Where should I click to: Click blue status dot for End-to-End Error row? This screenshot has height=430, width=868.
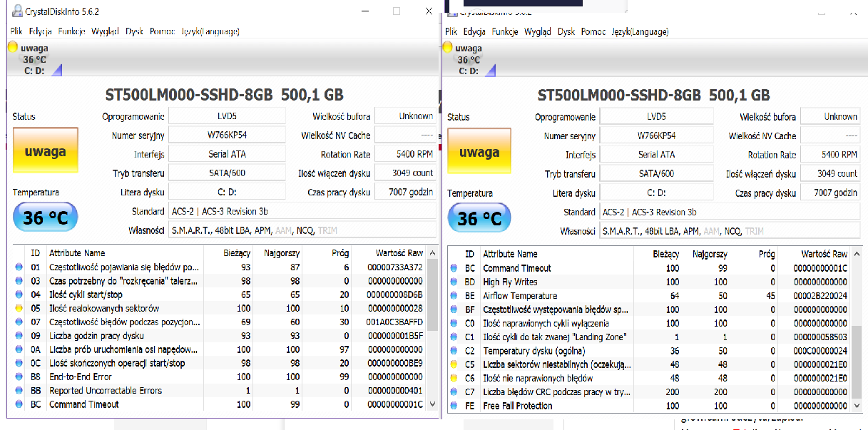(20, 377)
